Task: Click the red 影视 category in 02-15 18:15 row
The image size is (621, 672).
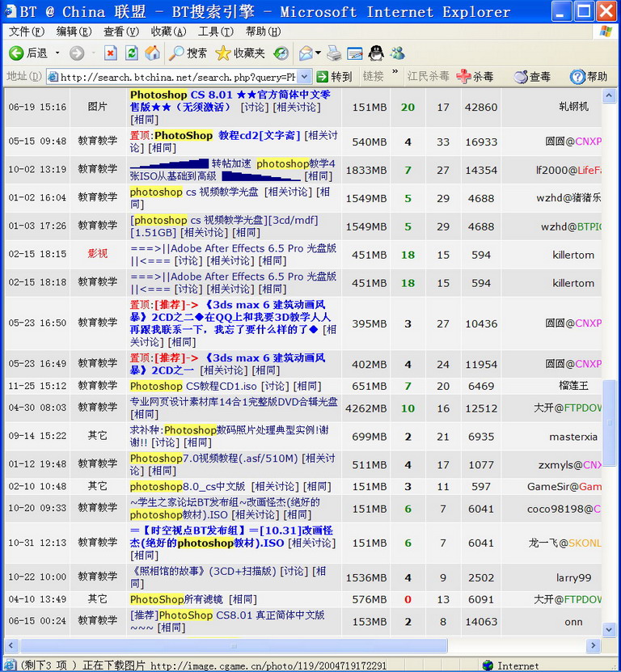Action: click(x=97, y=254)
